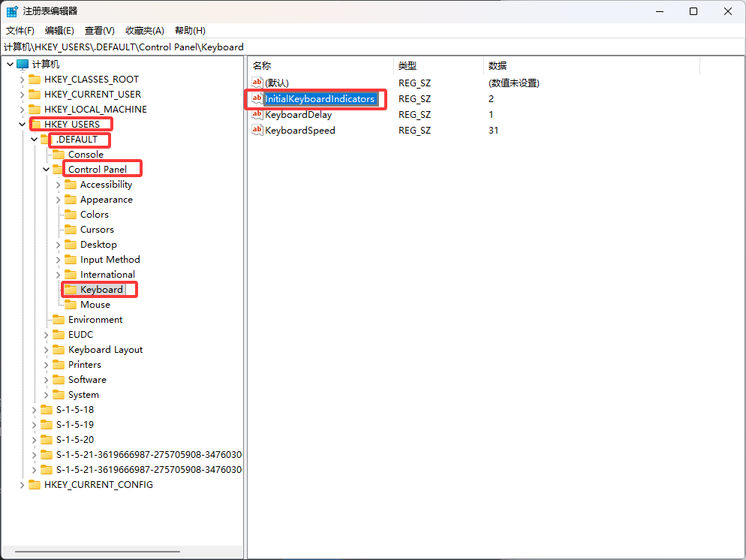Image resolution: width=746 pixels, height=560 pixels.
Task: Click the KeyboardDelay string value icon
Action: [x=257, y=115]
